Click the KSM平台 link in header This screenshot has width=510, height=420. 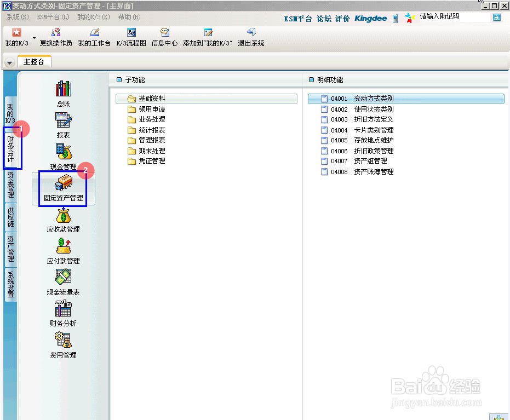297,19
